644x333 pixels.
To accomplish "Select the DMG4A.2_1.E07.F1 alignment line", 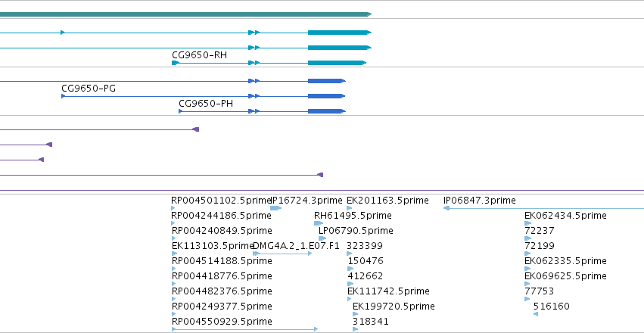I will click(x=282, y=254).
